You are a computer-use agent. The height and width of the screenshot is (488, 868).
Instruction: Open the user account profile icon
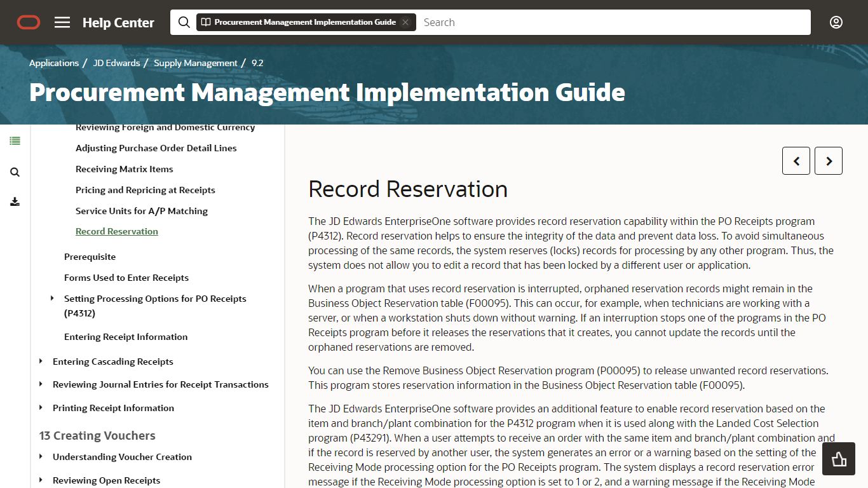836,22
